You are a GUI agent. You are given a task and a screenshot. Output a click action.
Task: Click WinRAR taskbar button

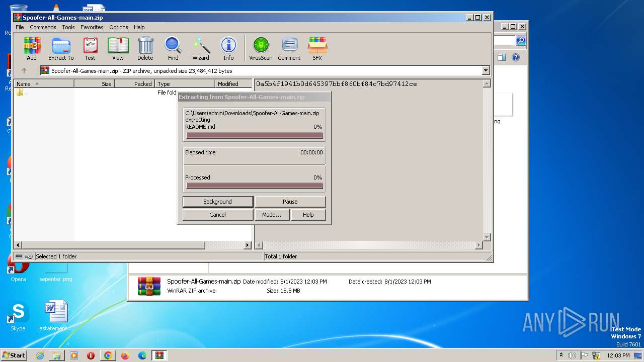pyautogui.click(x=159, y=355)
